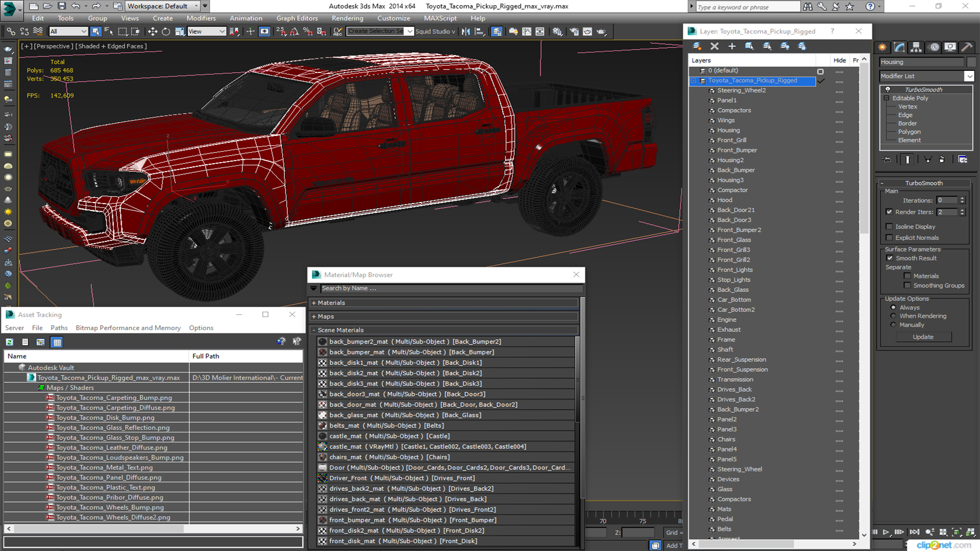Click Search by Name field
This screenshot has height=551, width=980.
click(x=451, y=289)
